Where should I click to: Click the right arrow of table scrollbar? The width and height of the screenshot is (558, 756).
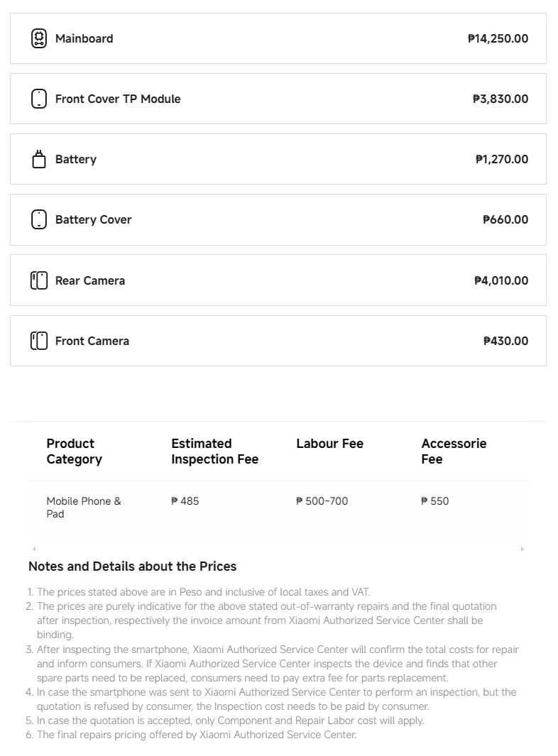[x=523, y=549]
